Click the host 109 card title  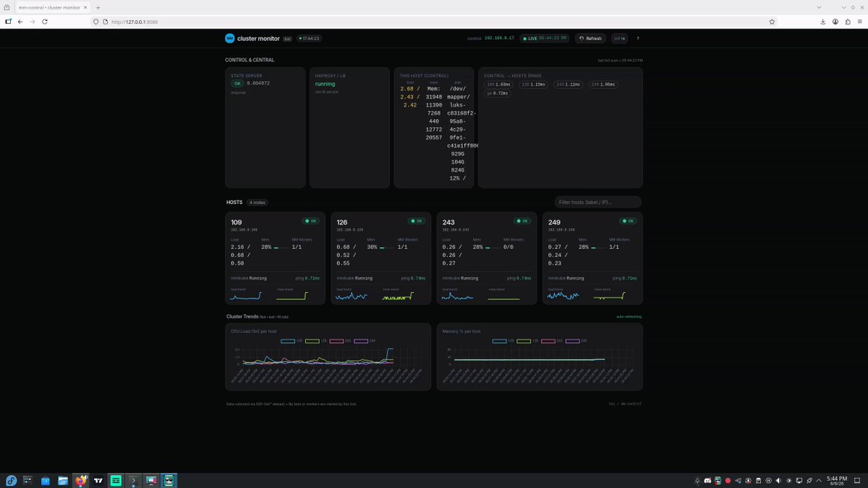[x=236, y=222]
